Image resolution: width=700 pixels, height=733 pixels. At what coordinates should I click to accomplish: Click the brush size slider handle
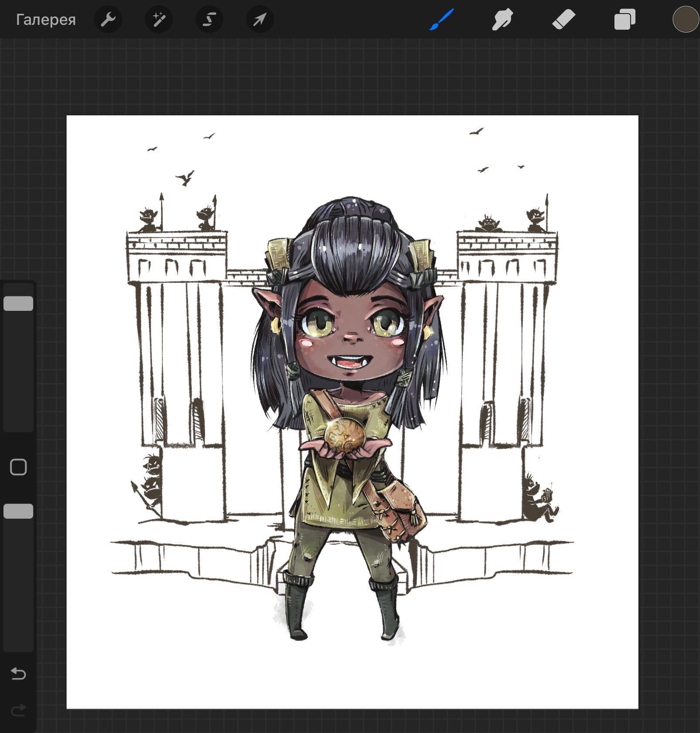tap(18, 303)
